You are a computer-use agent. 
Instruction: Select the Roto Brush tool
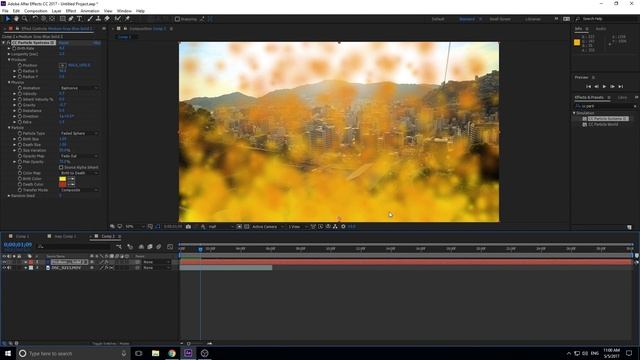coord(118,19)
